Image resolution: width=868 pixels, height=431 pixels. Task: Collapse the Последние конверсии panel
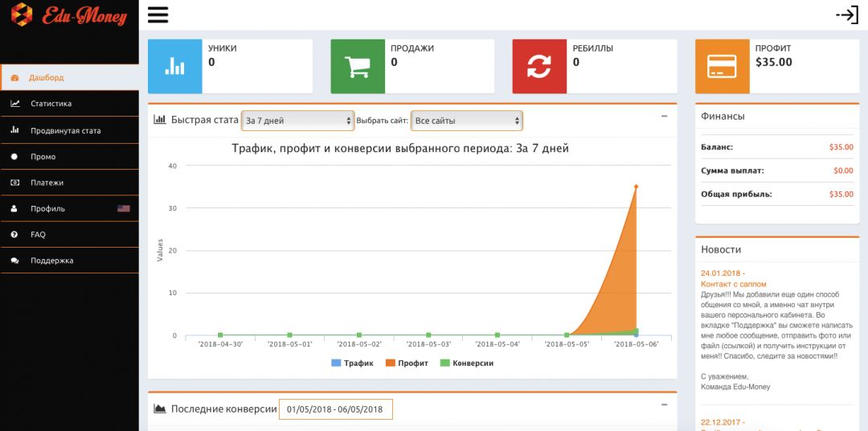pyautogui.click(x=665, y=405)
